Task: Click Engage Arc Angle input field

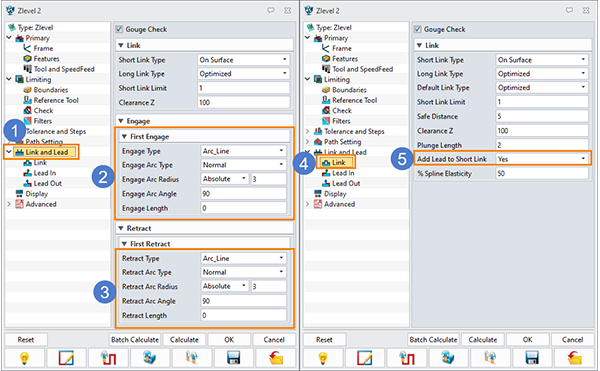Action: 243,193
